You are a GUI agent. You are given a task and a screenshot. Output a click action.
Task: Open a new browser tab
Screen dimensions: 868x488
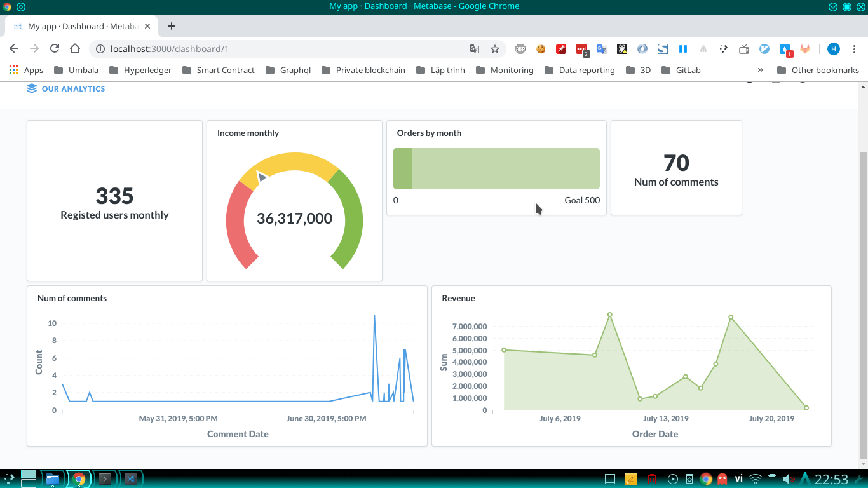pos(172,26)
